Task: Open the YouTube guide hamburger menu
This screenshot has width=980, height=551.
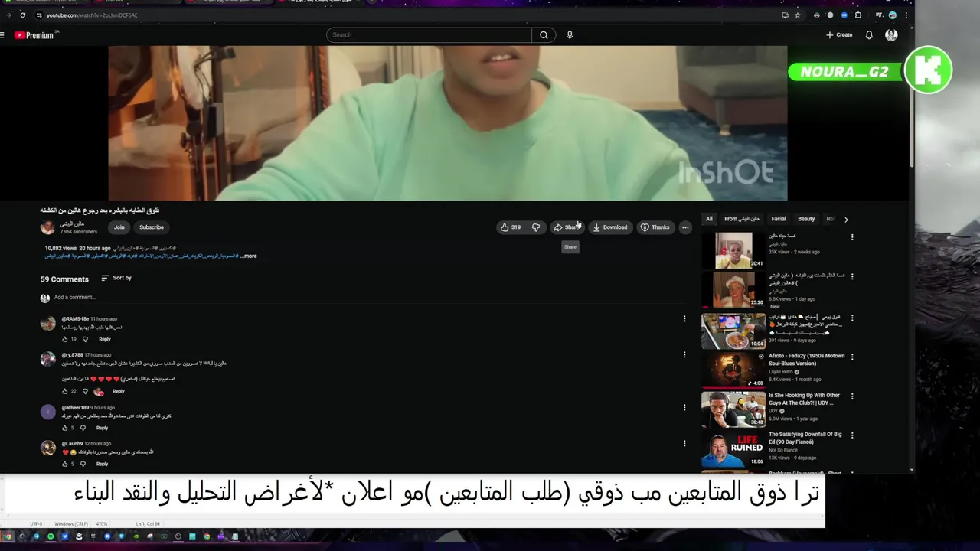Action: [x=2, y=35]
